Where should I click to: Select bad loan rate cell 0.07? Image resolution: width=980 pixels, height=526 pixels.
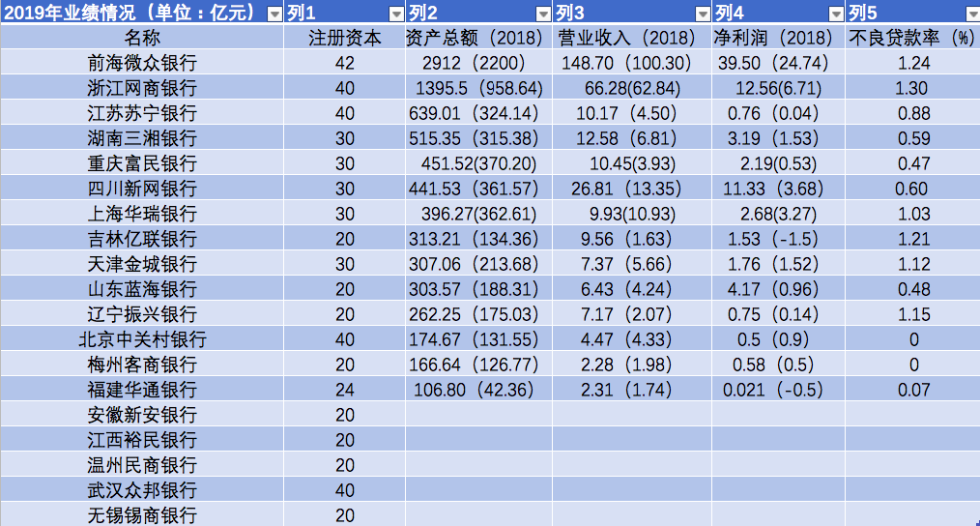pyautogui.click(x=912, y=389)
